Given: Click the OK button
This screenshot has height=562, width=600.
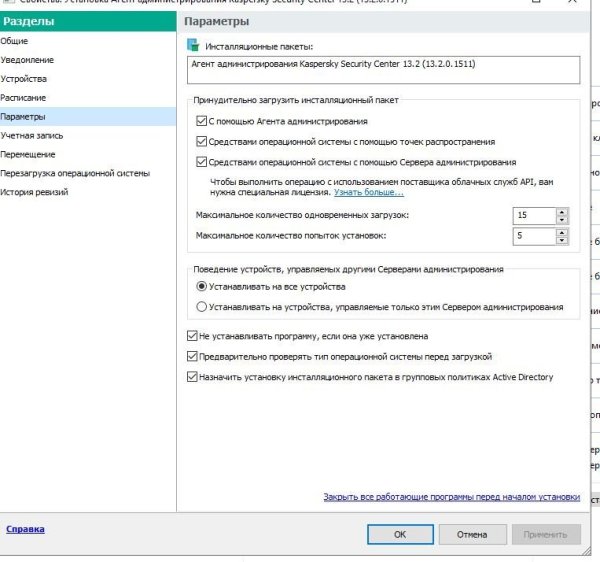Looking at the screenshot, I should [x=400, y=534].
